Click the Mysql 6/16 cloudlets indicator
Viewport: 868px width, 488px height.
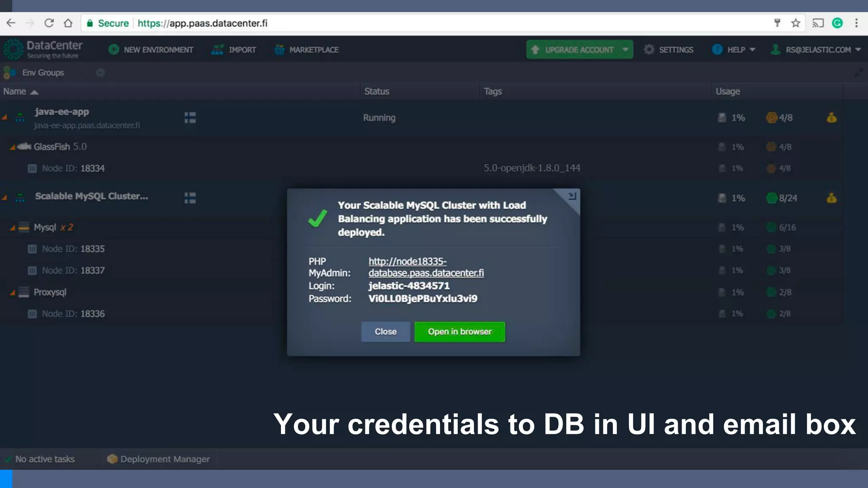tap(782, 228)
